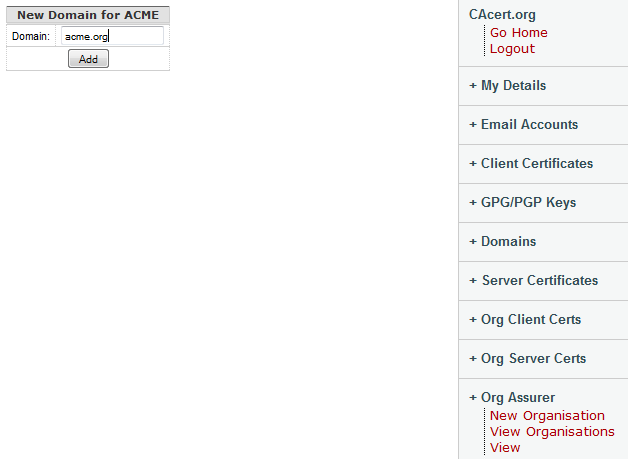Expand the Client Certificates menu
Image resolution: width=628 pixels, height=459 pixels.
click(536, 164)
